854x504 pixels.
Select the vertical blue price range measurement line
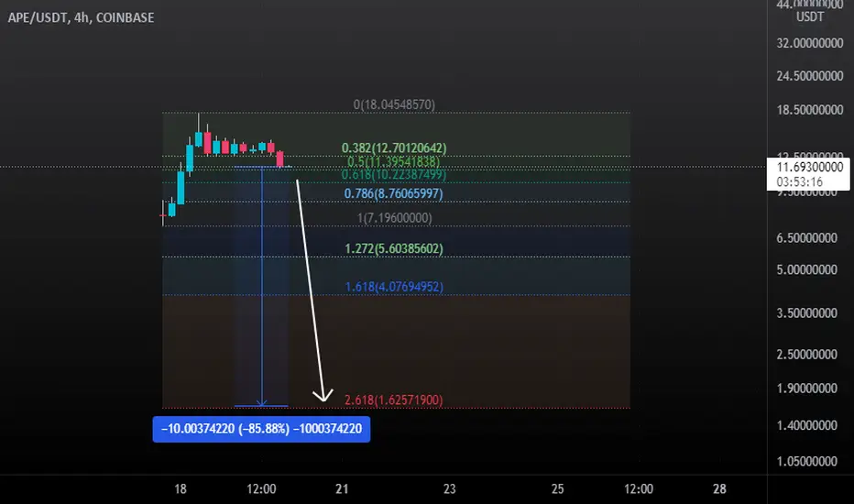coord(262,286)
